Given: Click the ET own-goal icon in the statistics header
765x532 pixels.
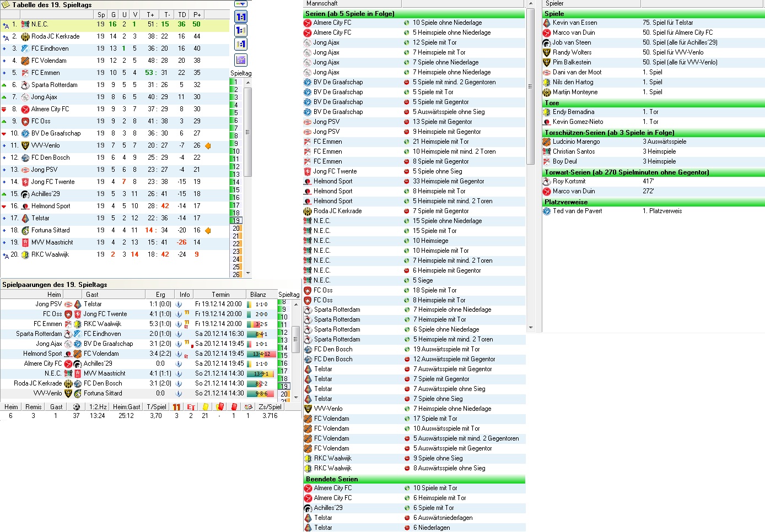Looking at the screenshot, I should (x=191, y=407).
